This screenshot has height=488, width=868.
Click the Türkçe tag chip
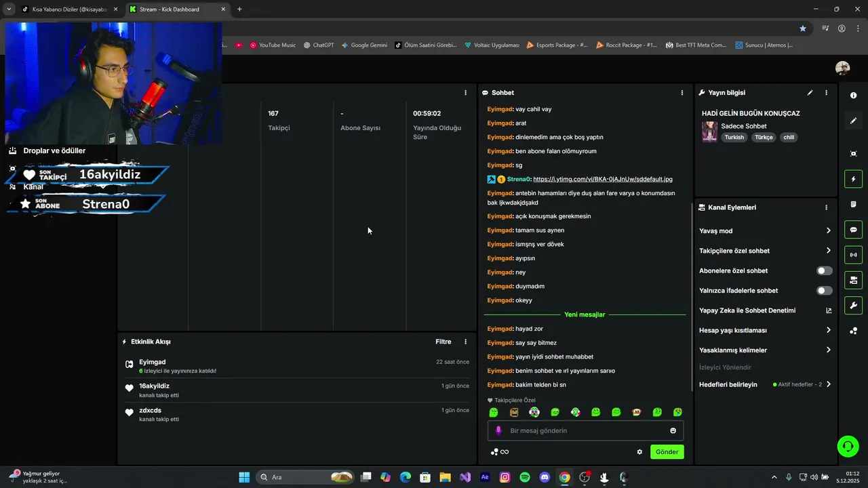[764, 138]
